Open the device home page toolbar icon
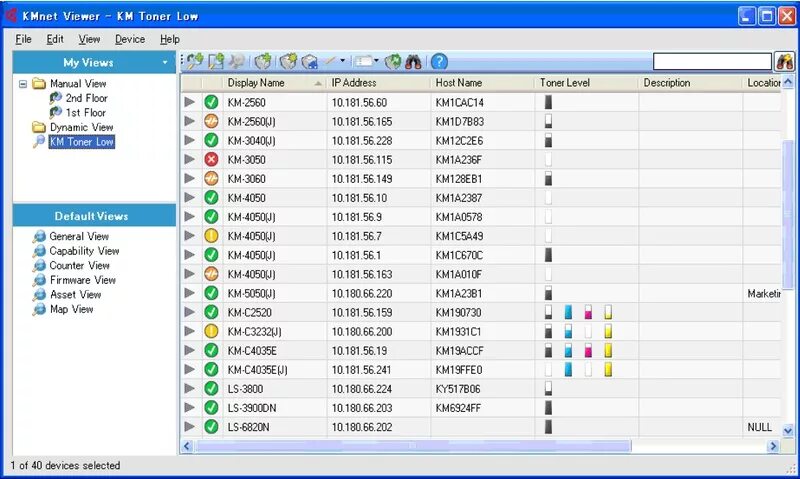 pyautogui.click(x=310, y=62)
